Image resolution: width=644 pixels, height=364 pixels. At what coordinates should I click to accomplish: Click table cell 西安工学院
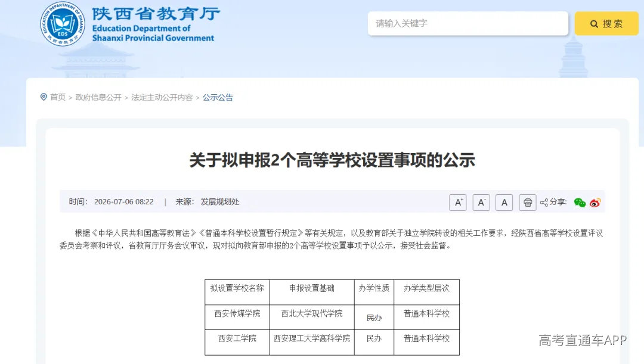click(x=237, y=338)
